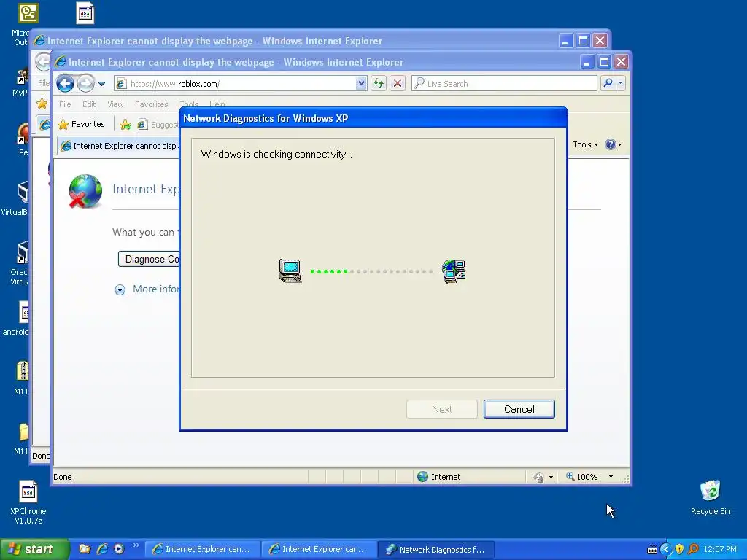Go back in front Internet Explorer window

pyautogui.click(x=65, y=83)
